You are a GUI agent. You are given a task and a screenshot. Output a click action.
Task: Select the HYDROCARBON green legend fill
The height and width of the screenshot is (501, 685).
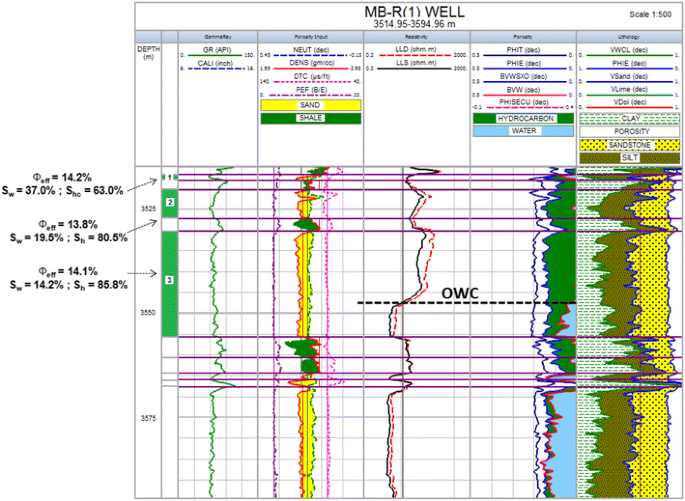523,118
